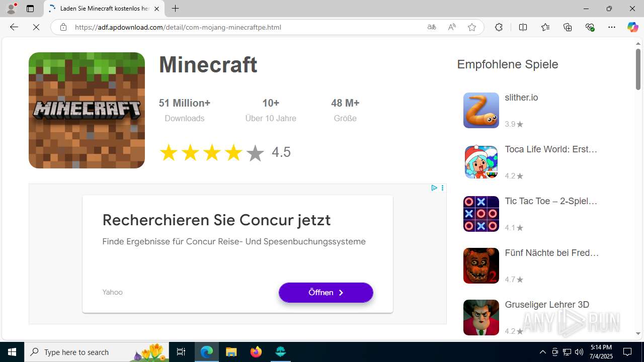
Task: Click the Öffnen ad button
Action: (326, 293)
